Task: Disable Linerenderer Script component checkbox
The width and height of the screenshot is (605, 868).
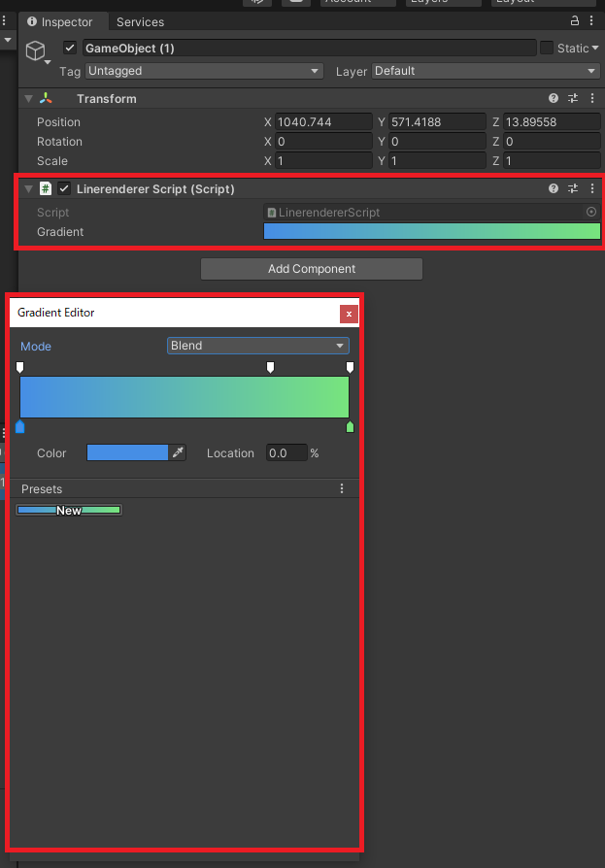Action: pos(64,188)
